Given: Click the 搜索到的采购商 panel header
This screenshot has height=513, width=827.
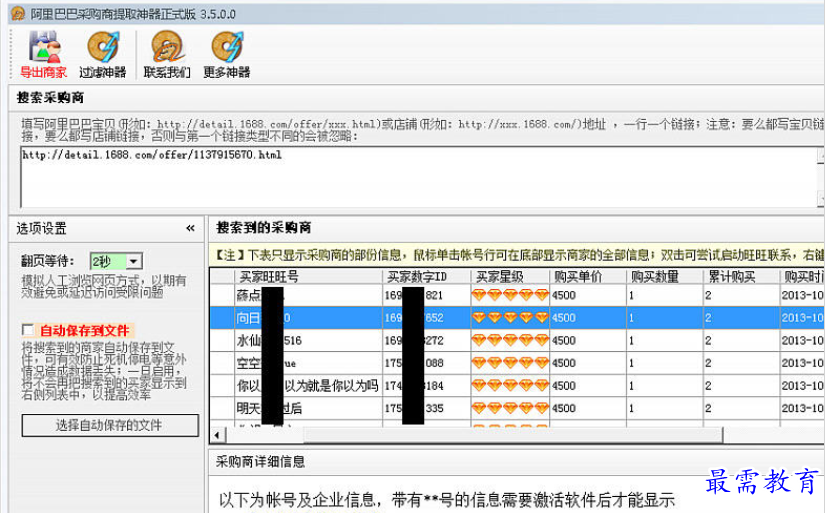Looking at the screenshot, I should [x=264, y=228].
